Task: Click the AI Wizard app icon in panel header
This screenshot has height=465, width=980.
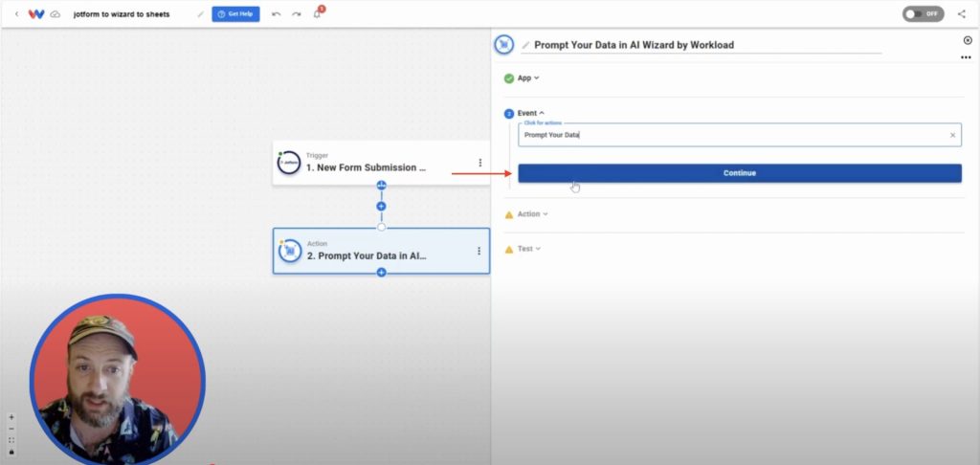Action: coord(503,44)
